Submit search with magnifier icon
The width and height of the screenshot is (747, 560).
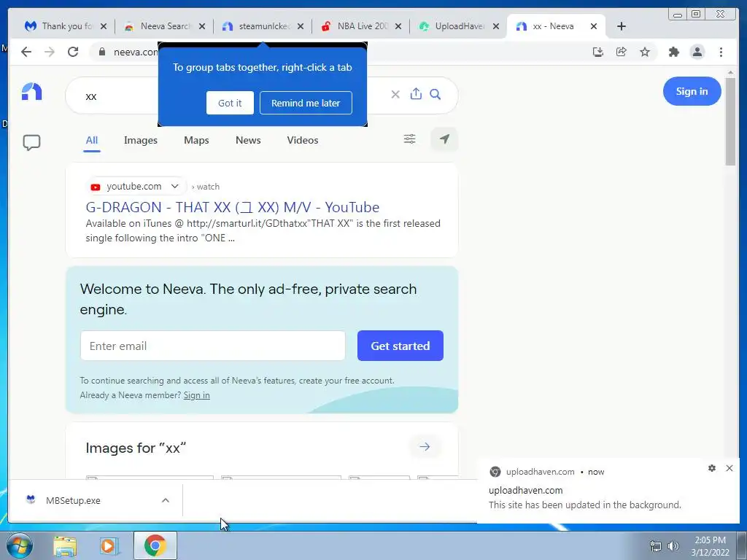click(x=435, y=94)
